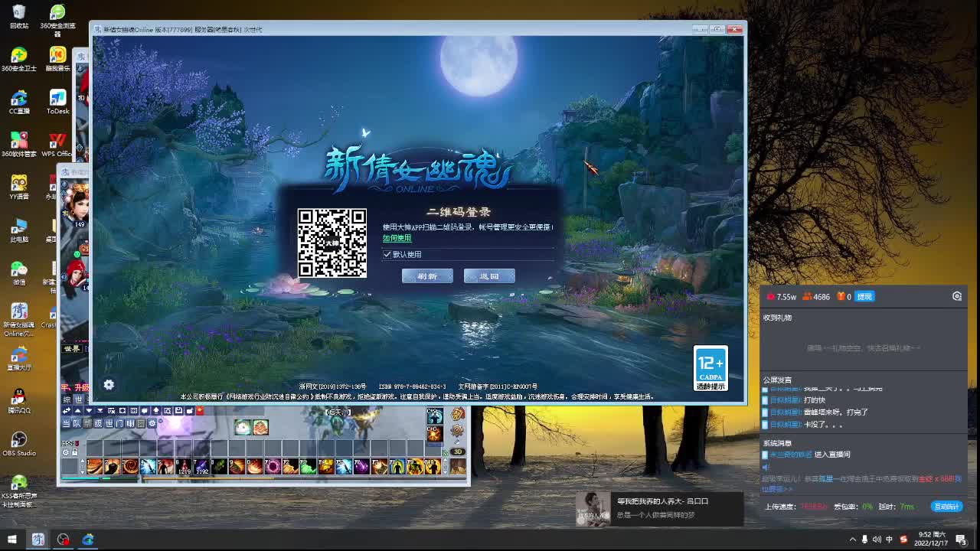Select the 门 chat channel tab

(x=119, y=424)
